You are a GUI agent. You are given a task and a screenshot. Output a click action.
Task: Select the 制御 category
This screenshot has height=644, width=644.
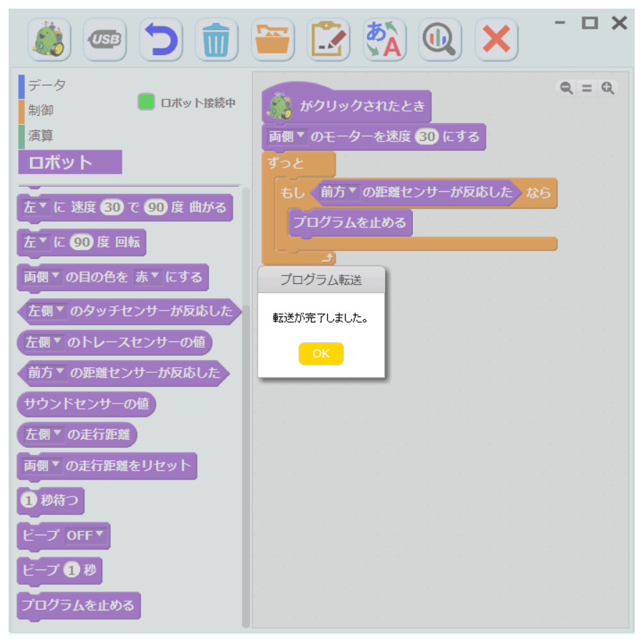[40, 110]
